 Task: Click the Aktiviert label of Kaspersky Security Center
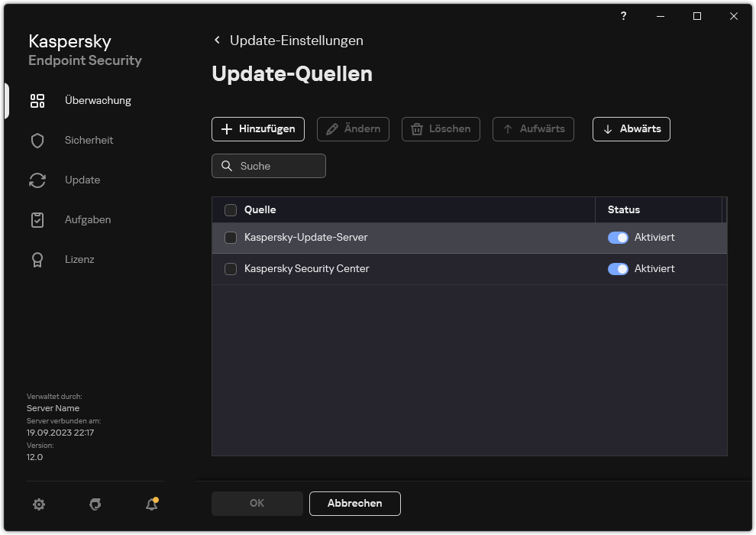click(x=654, y=269)
